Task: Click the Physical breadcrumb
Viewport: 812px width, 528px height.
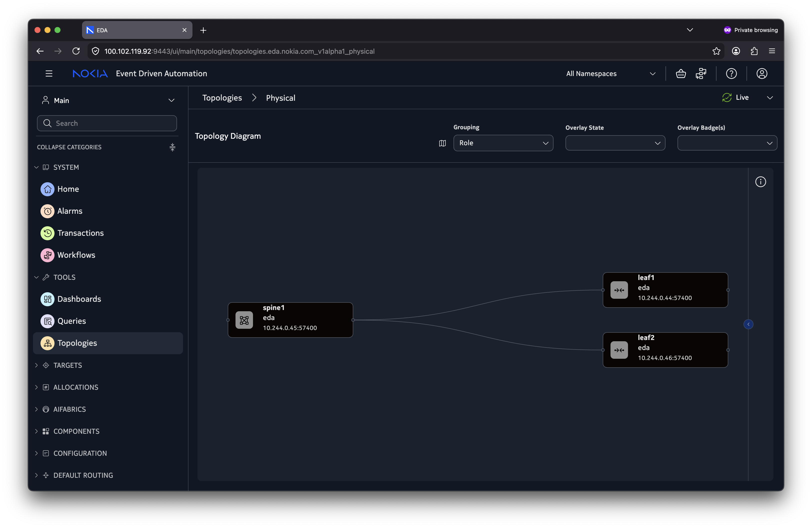Action: (280, 98)
